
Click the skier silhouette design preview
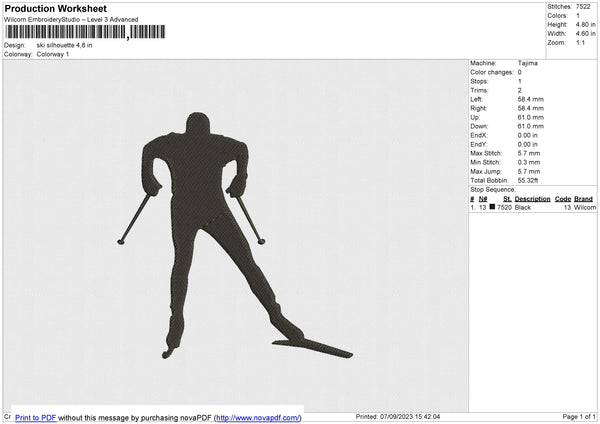234,235
